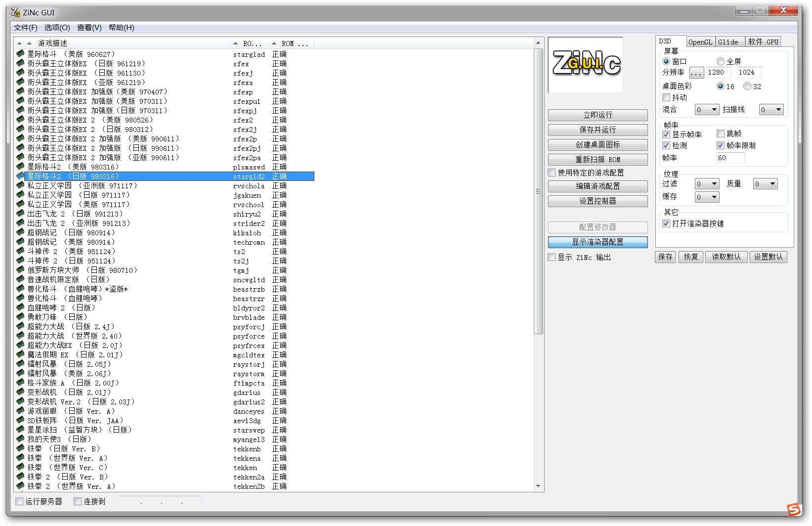Click game icon beside kikaioh row

point(20,232)
